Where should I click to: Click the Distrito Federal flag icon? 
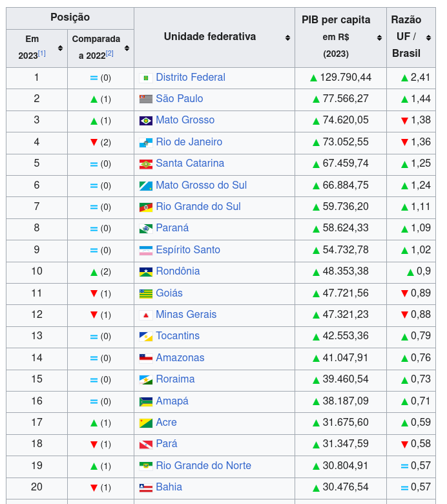point(145,78)
